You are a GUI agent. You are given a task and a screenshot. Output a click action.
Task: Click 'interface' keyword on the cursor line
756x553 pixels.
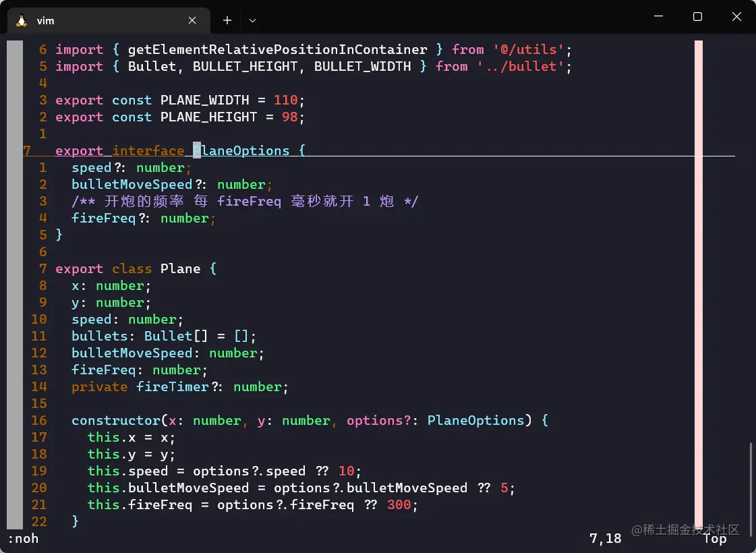point(148,151)
